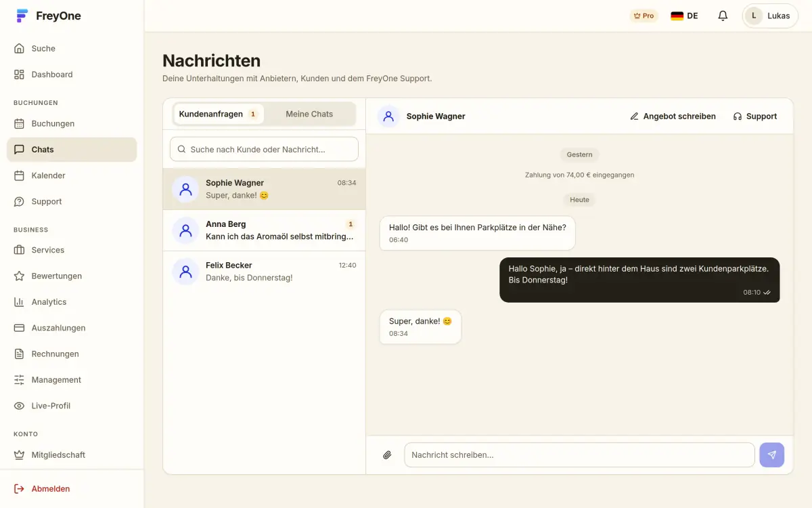Click the Kalender icon in sidebar
Image resolution: width=812 pixels, height=508 pixels.
(19, 175)
